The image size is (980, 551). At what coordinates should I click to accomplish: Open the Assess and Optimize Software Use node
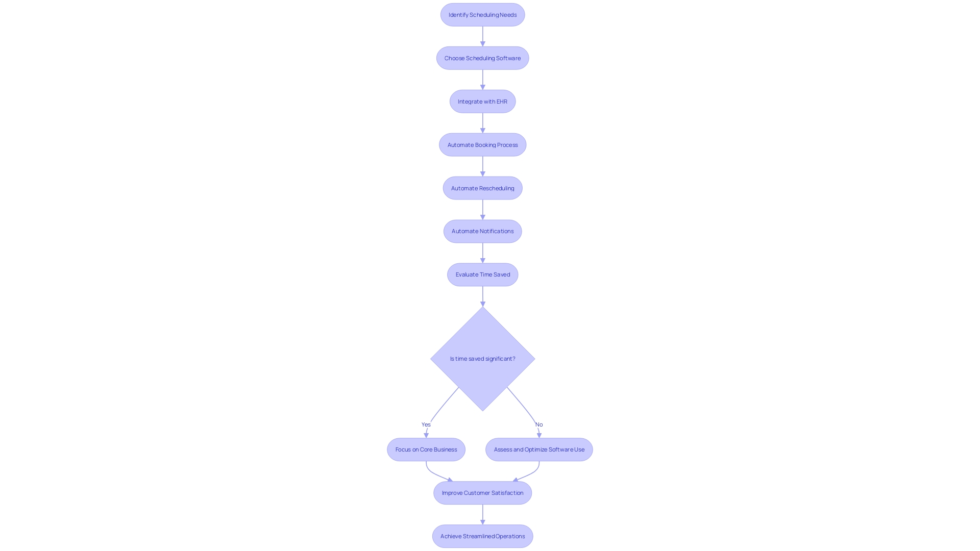click(539, 449)
